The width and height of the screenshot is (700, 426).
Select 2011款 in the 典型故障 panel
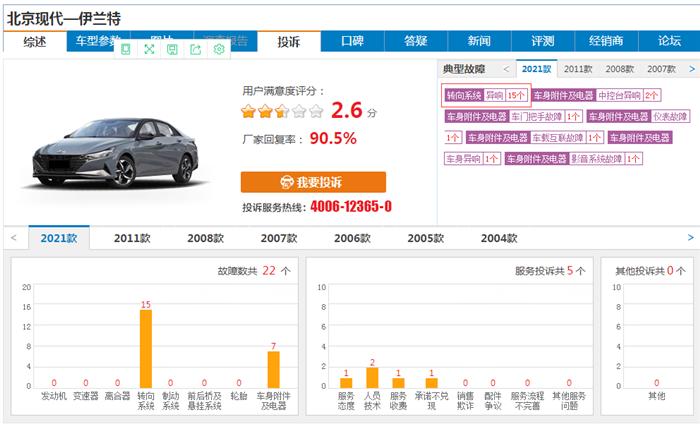(578, 69)
